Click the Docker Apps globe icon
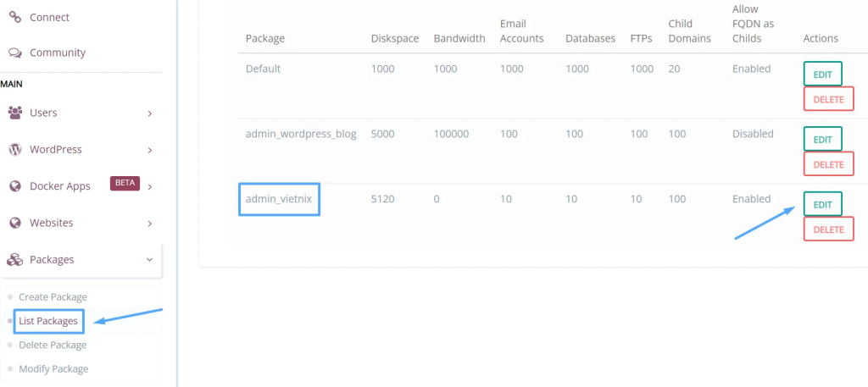This screenshot has width=868, height=387. pos(14,186)
